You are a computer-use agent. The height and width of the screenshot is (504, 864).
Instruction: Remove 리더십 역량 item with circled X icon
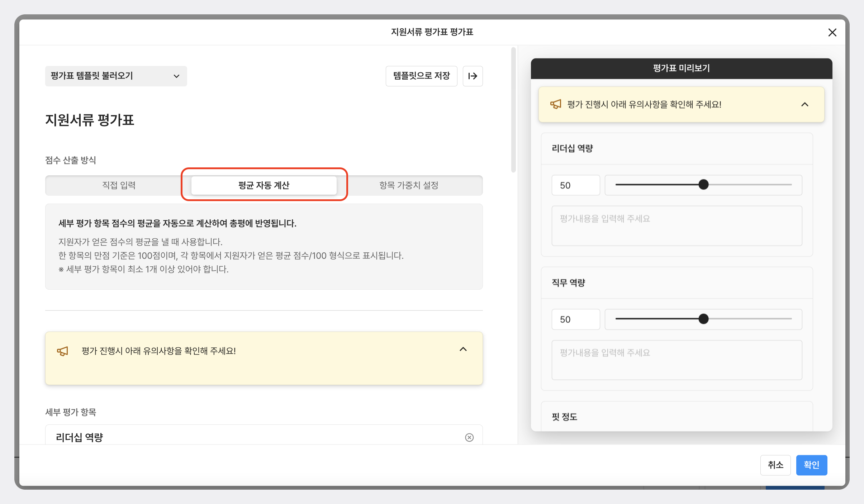click(x=469, y=437)
